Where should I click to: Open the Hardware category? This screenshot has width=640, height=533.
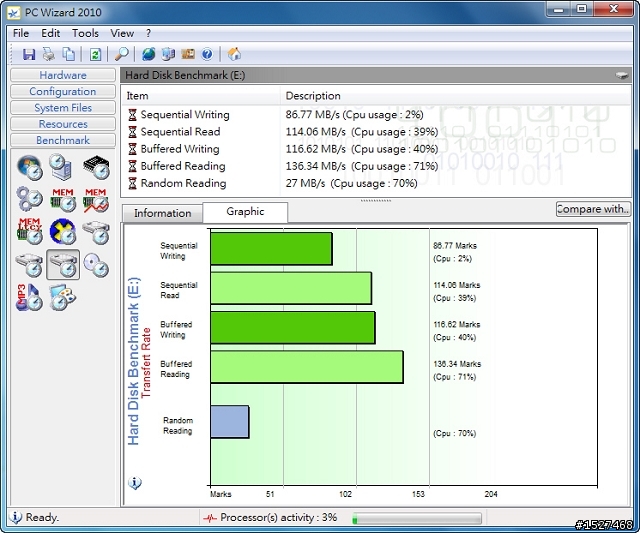pos(63,75)
